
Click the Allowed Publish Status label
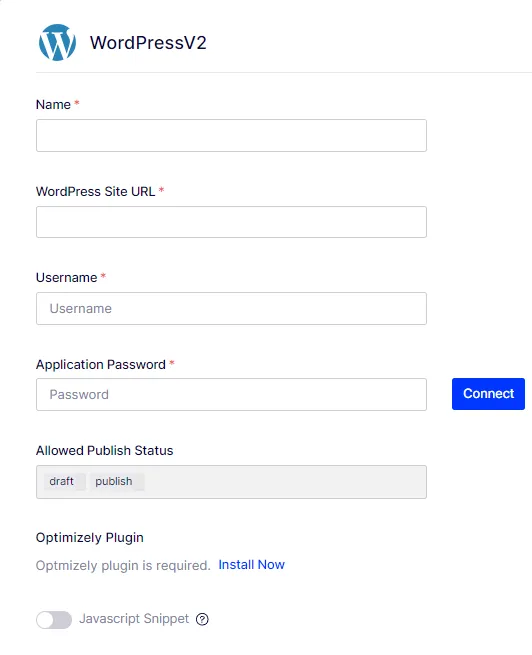(104, 450)
